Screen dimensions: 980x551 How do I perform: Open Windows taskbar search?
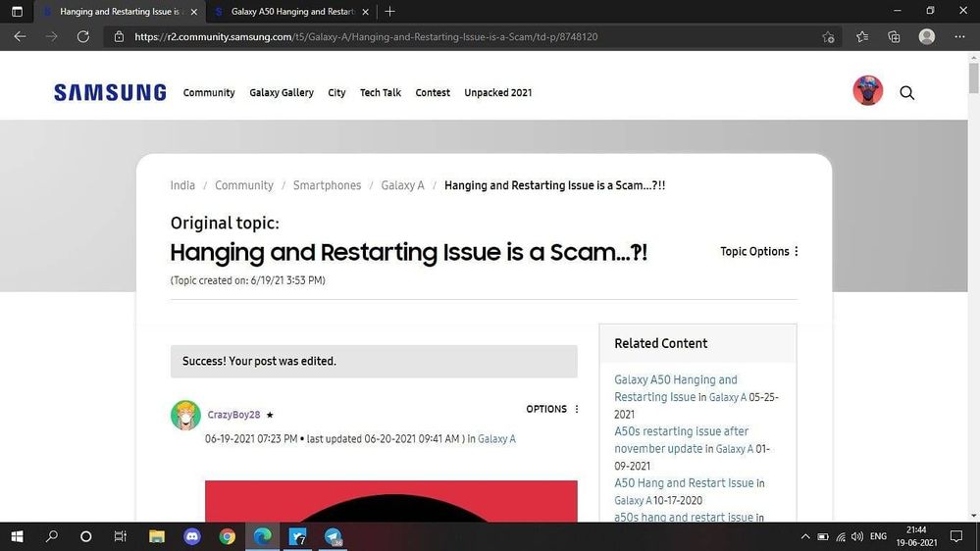(52, 536)
